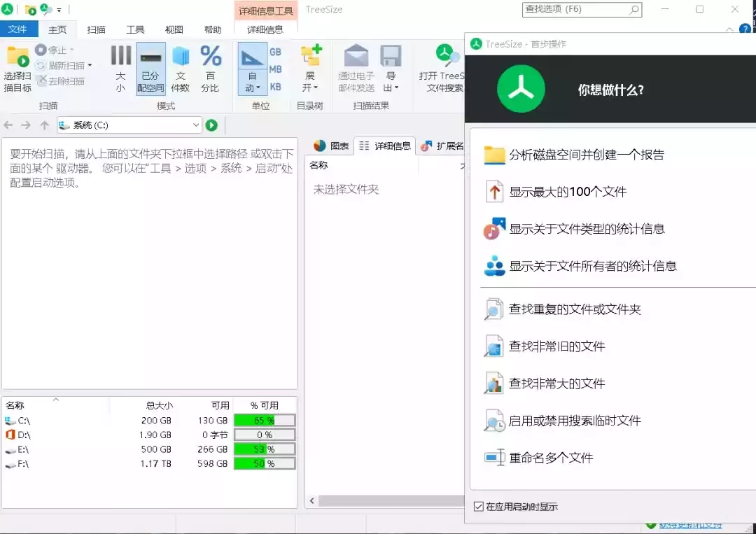Screen dimensions: 756x534
Task: Click Send via Email icon
Action: [356, 55]
